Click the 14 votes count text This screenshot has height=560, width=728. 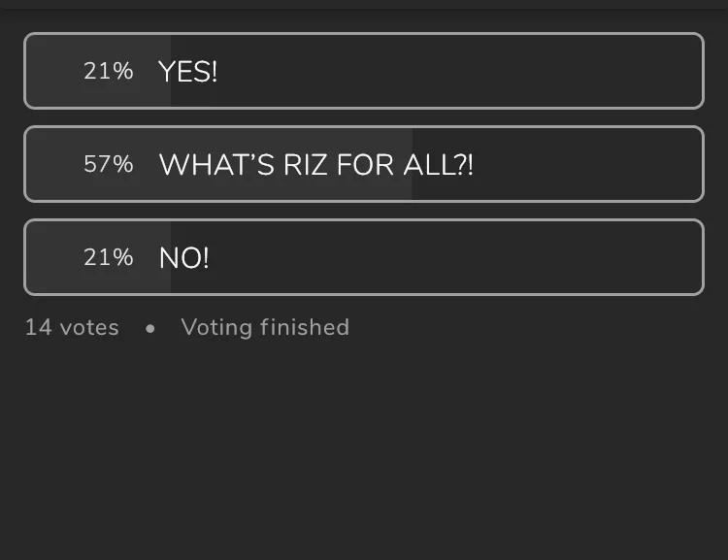pyautogui.click(x=72, y=328)
